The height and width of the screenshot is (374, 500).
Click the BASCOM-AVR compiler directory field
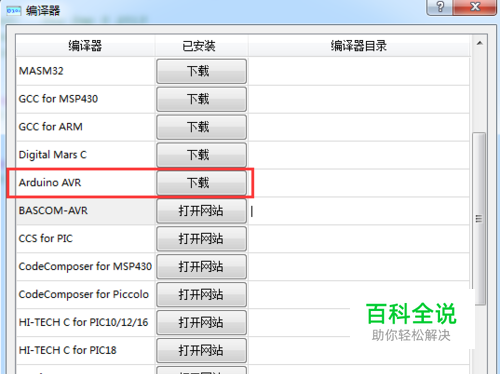(359, 211)
